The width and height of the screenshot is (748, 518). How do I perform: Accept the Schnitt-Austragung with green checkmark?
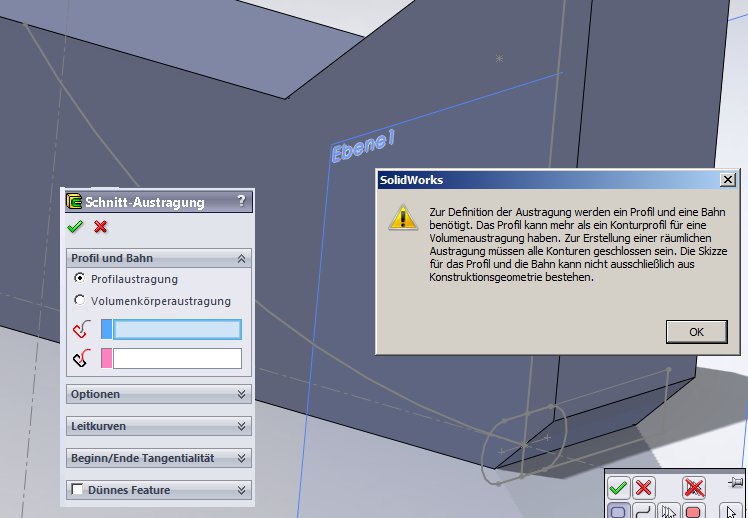(x=75, y=226)
